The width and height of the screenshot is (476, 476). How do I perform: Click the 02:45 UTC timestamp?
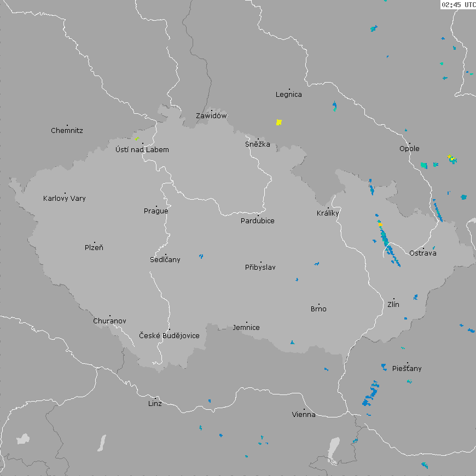[x=458, y=4]
